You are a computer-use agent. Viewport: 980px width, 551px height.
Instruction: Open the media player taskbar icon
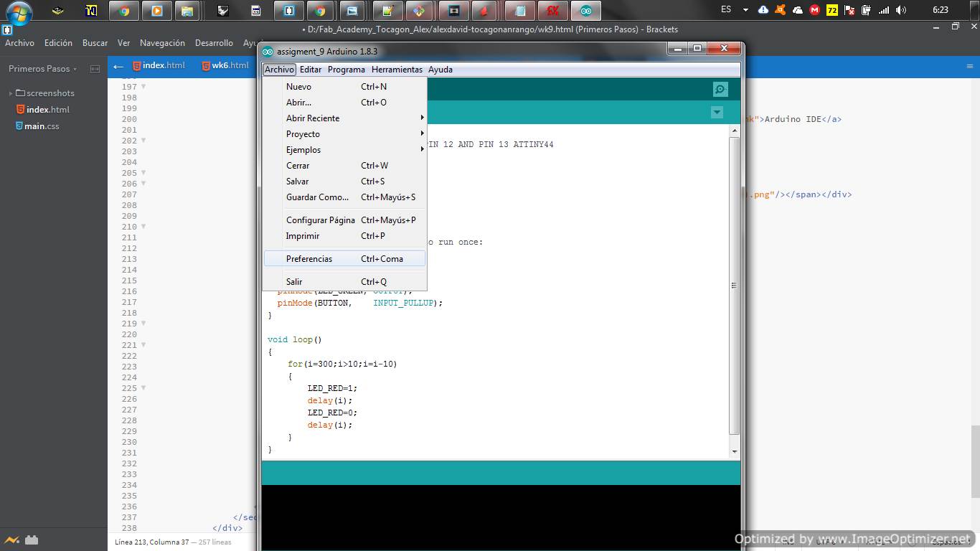click(x=156, y=11)
